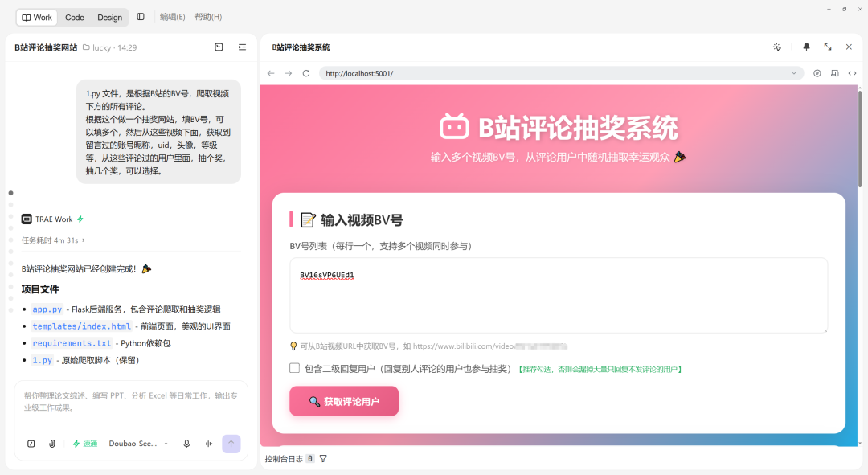Open the terminal icon in chat header
868x475 pixels.
[x=219, y=47]
